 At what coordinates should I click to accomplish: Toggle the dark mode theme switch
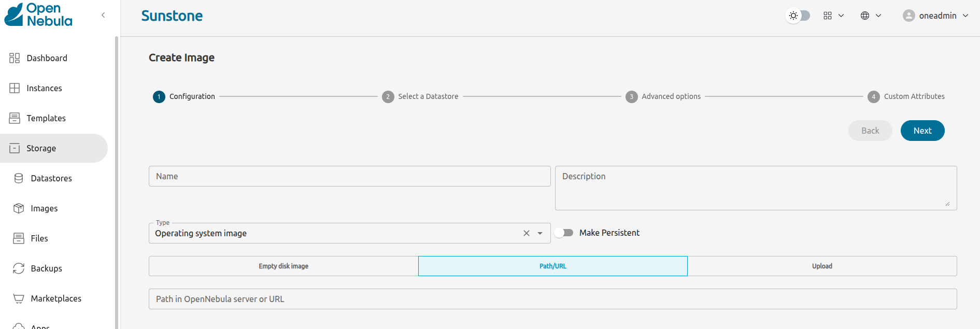click(798, 16)
